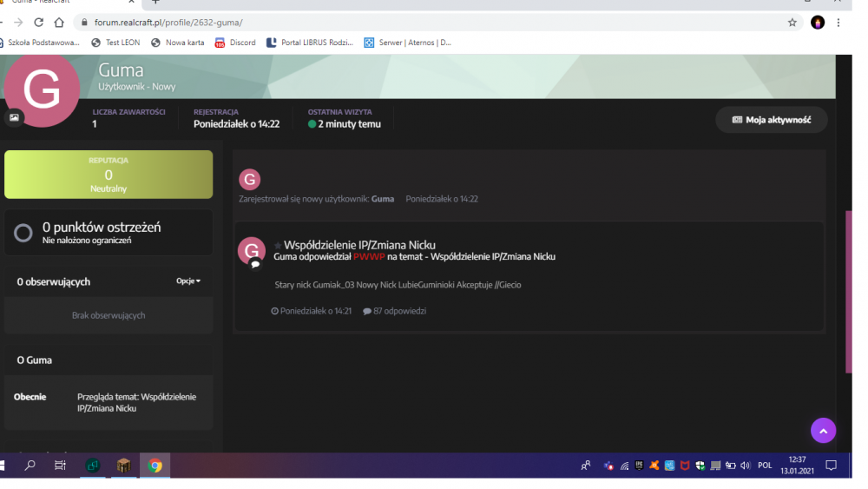Open the Windows notification center
Screen dimensions: 868x489
click(831, 466)
